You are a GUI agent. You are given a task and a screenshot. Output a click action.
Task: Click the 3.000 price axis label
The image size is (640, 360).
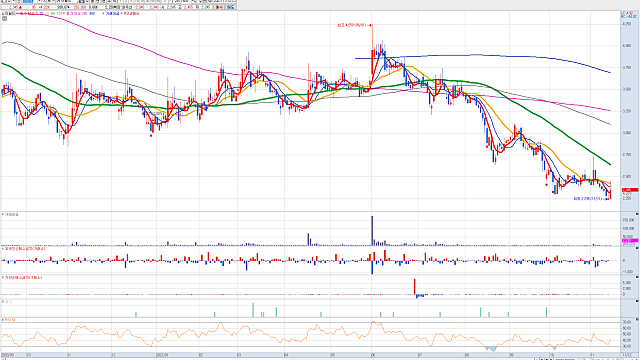point(627,133)
